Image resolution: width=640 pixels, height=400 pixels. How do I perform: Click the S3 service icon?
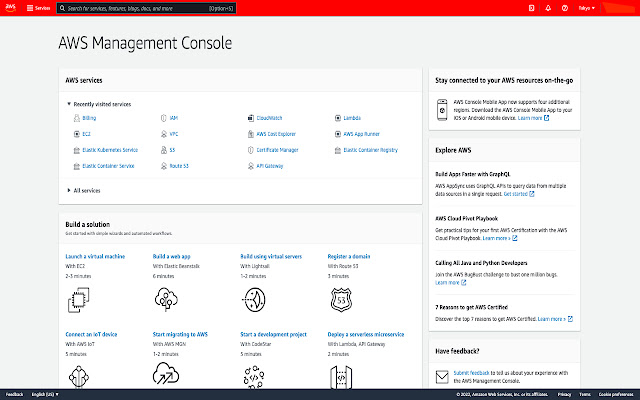[x=161, y=149]
